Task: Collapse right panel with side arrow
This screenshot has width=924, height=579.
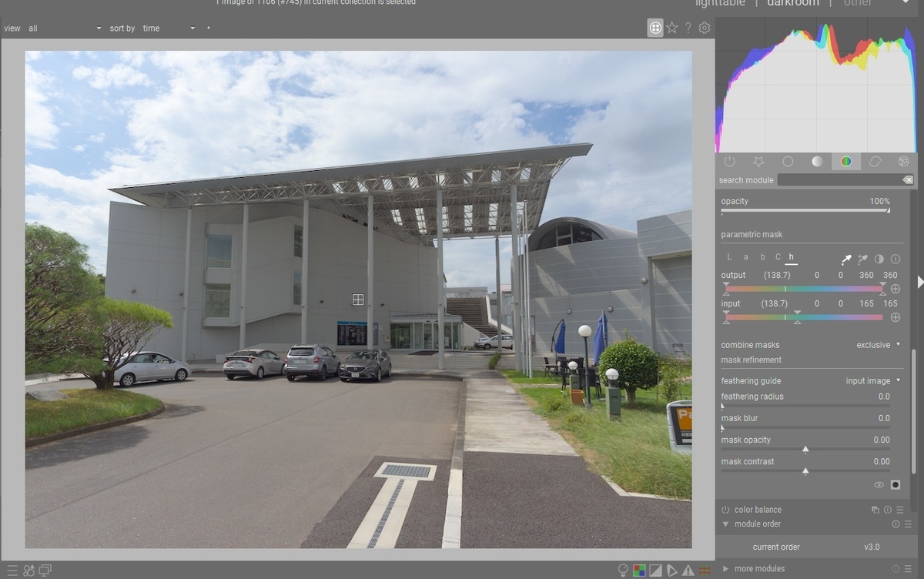Action: (920, 283)
